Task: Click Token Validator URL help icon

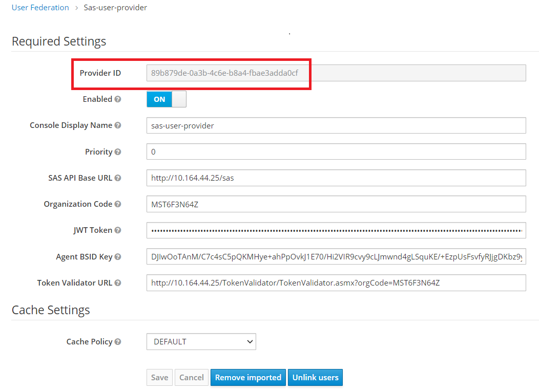Action: (x=118, y=283)
